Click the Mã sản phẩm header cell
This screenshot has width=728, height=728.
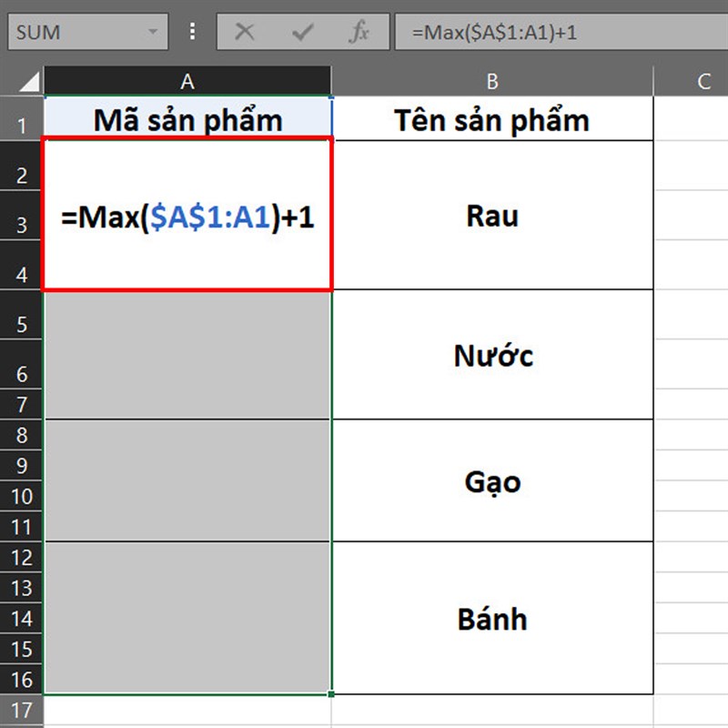[x=187, y=119]
